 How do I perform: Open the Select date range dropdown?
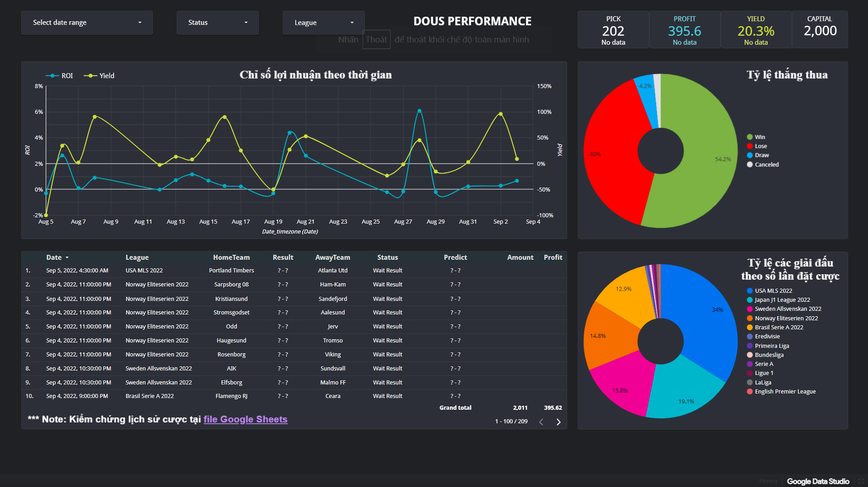click(x=87, y=23)
